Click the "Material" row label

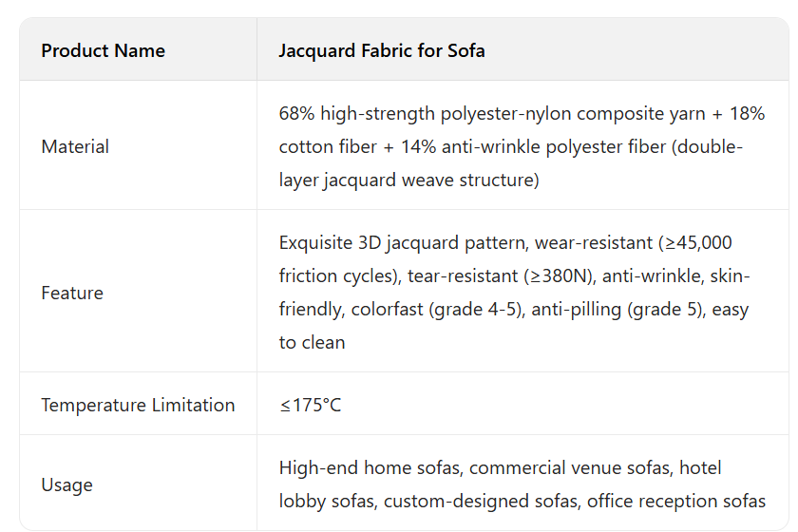point(75,146)
